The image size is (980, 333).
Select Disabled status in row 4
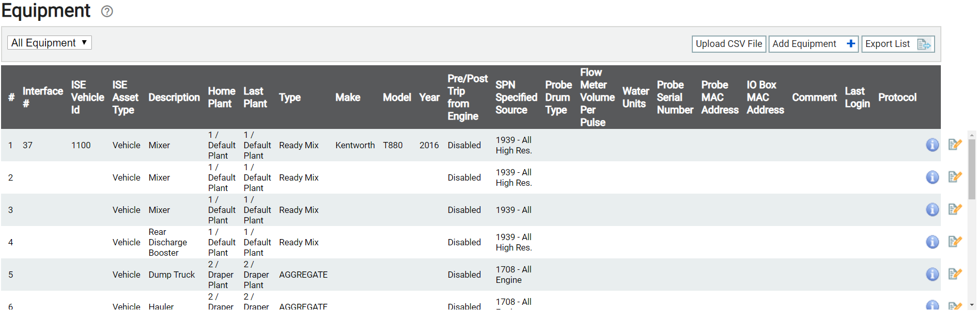464,242
